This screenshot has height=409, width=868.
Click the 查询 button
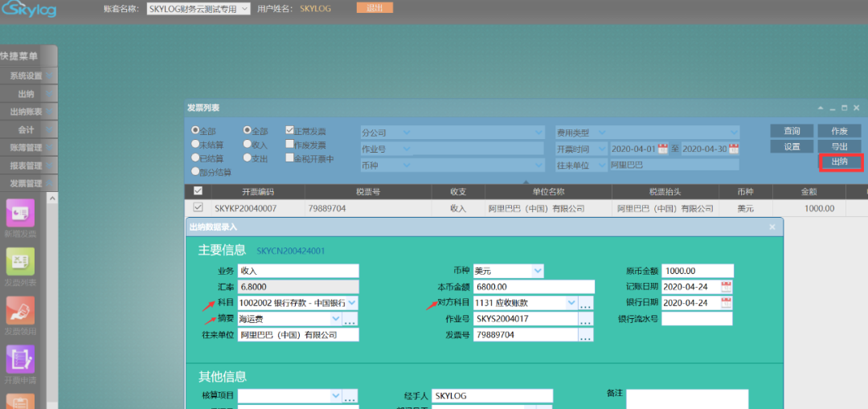(x=792, y=131)
